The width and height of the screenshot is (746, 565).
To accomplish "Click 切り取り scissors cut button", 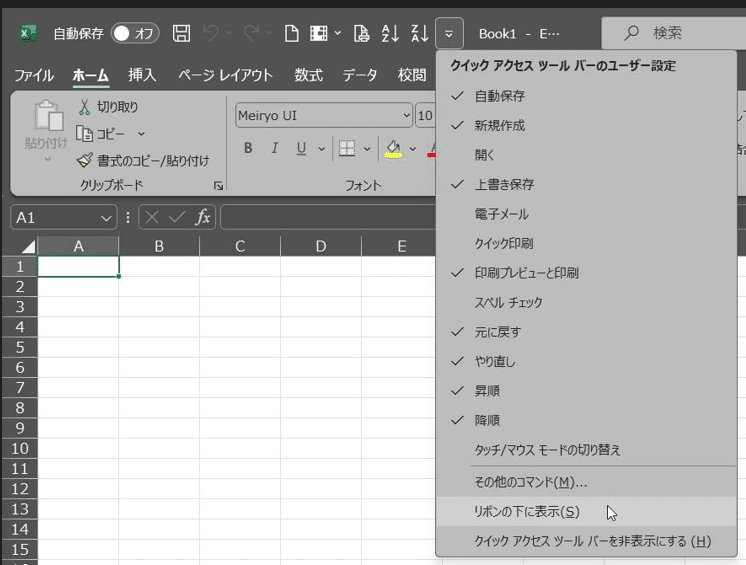I will [x=108, y=107].
